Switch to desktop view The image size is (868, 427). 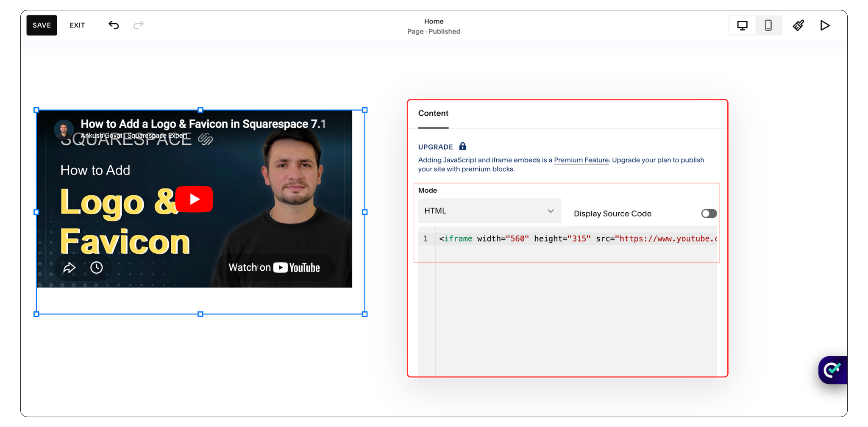742,25
